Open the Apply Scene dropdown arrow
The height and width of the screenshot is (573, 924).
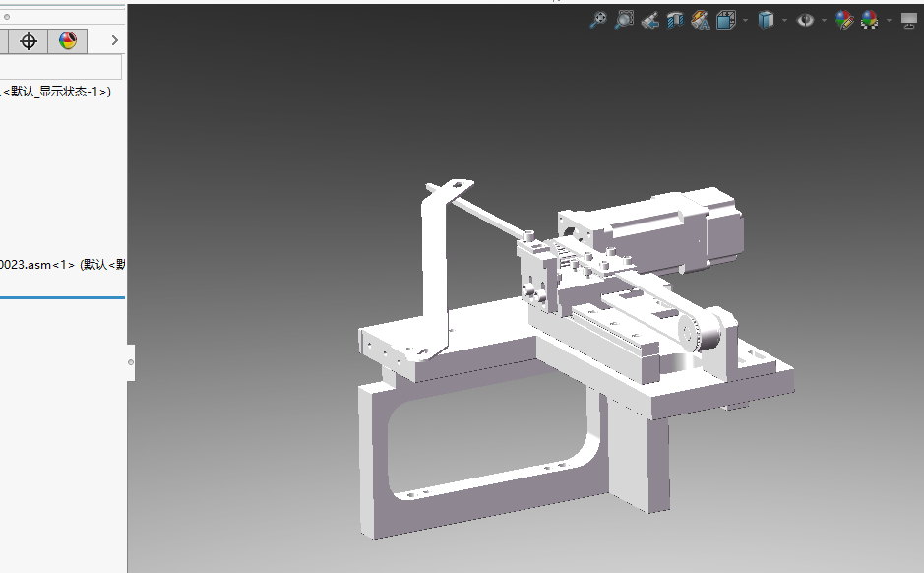click(x=890, y=21)
